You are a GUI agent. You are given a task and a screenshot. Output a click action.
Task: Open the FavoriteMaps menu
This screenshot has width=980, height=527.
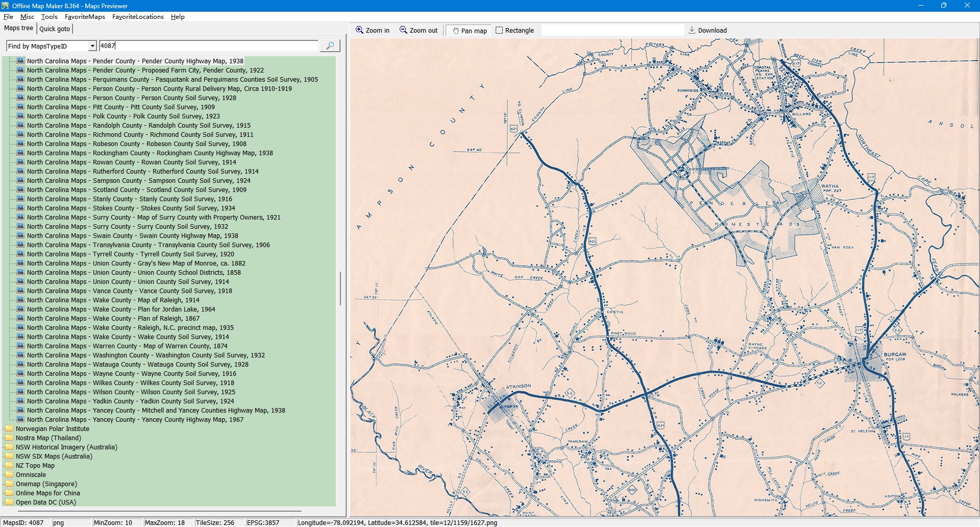click(85, 17)
